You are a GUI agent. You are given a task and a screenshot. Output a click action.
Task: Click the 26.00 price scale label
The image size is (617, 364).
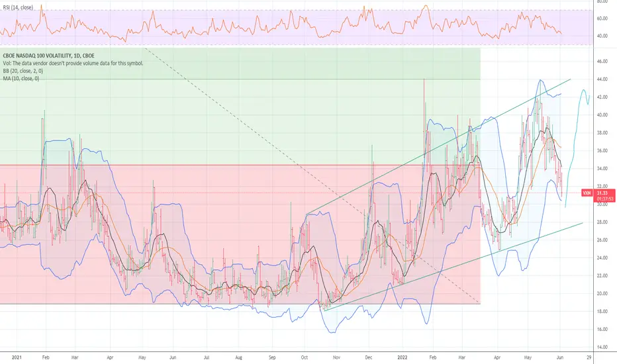tap(602, 240)
